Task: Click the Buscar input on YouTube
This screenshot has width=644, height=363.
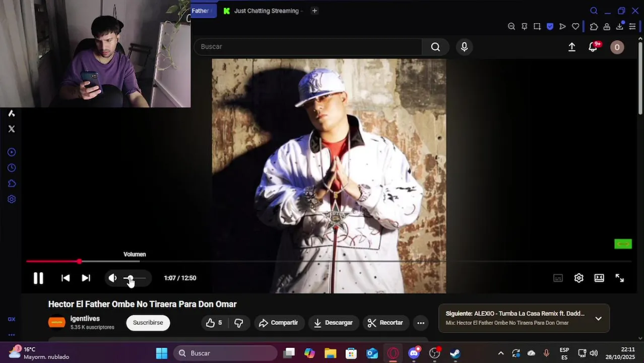Action: [x=308, y=47]
